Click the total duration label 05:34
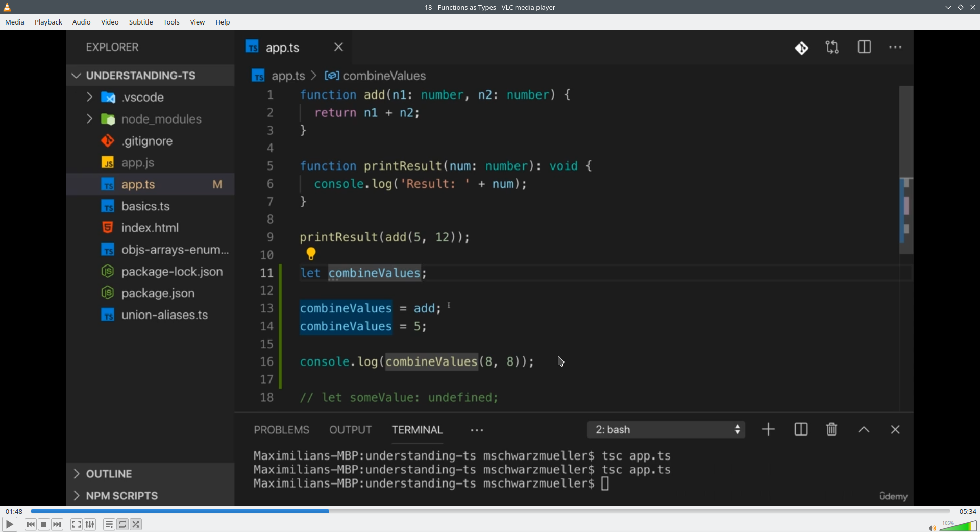Viewport: 980px width, 532px height. coord(967,511)
